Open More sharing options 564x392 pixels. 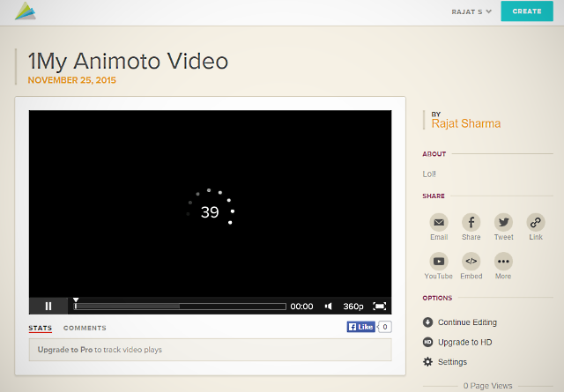[503, 262]
